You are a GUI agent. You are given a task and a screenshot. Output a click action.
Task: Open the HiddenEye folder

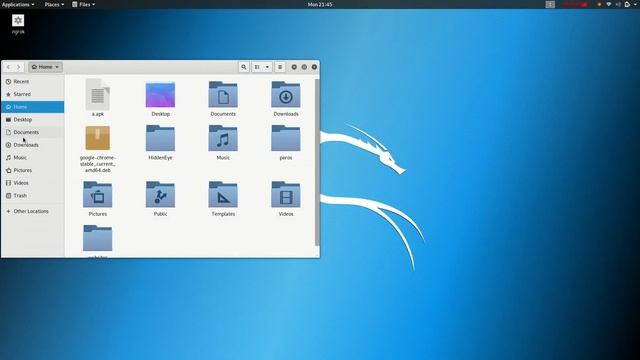pos(160,138)
